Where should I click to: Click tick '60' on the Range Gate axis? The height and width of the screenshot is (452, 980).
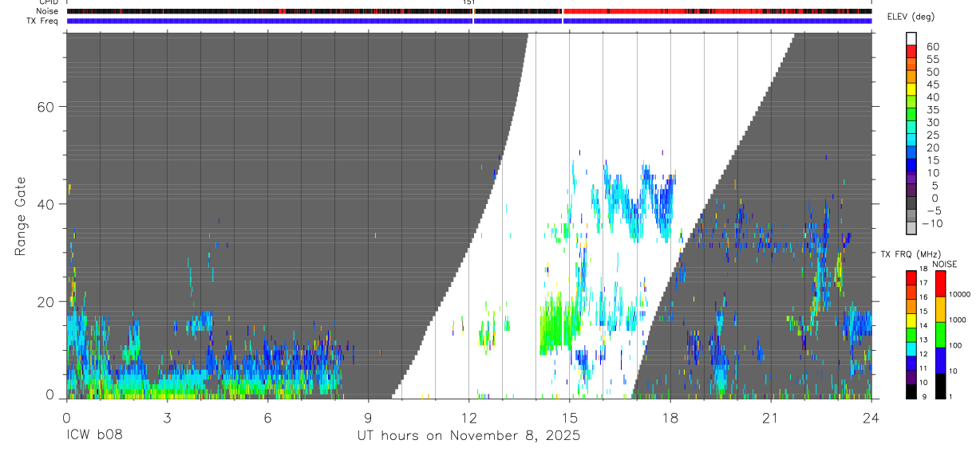(45, 106)
